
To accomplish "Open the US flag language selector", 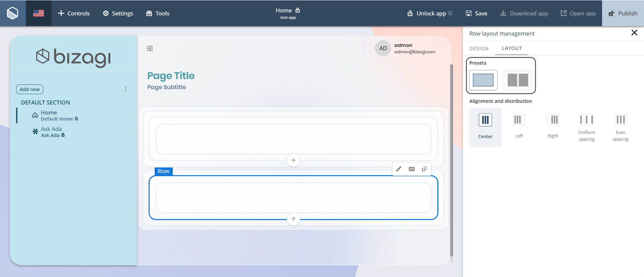I will tap(39, 13).
